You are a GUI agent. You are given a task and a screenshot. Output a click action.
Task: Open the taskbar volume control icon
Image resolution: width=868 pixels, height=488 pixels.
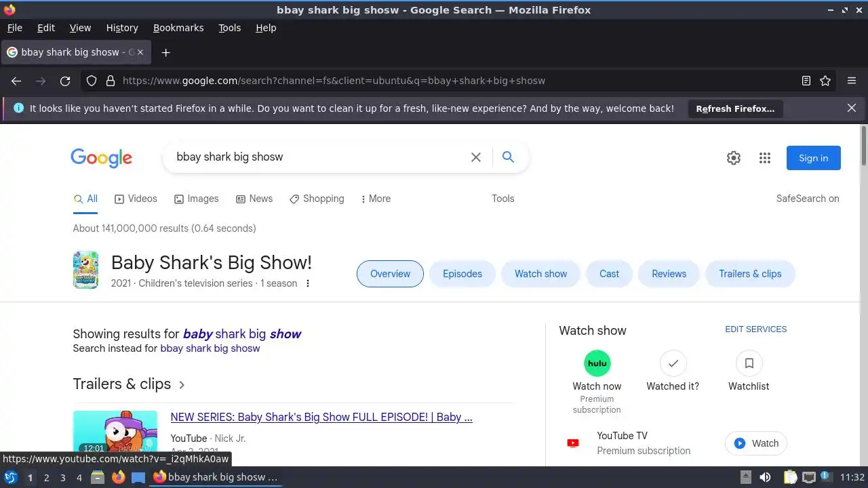click(x=765, y=477)
